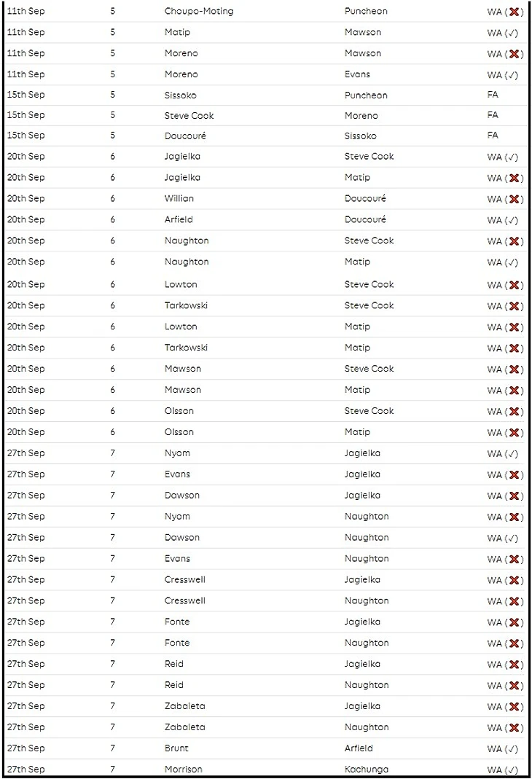Click the WA label in the Fonte–Naughton row
The image size is (532, 779).
point(494,643)
